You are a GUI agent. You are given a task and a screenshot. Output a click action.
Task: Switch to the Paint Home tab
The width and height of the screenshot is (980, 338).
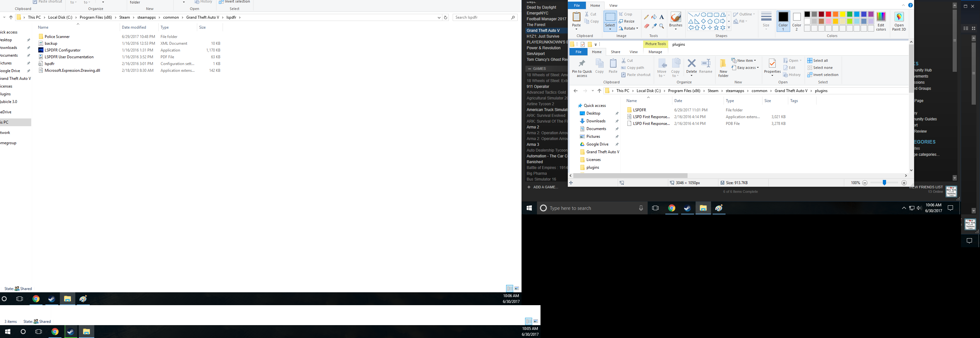coord(595,5)
